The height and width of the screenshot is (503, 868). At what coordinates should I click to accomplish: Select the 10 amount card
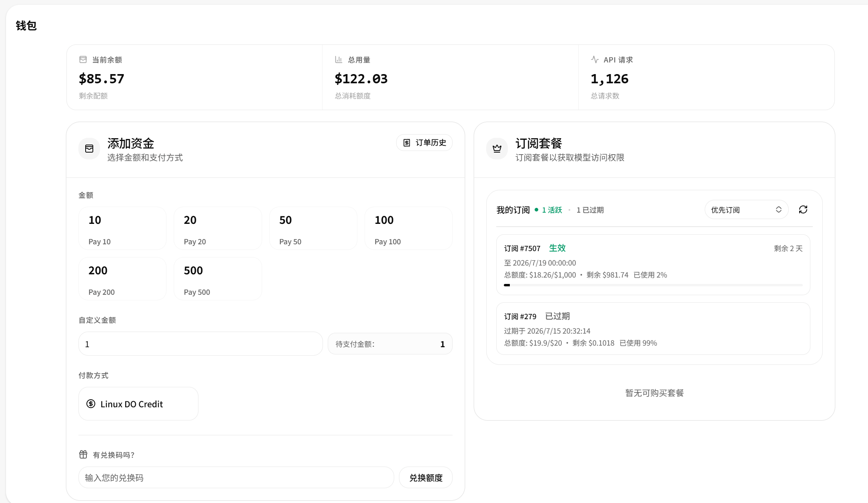pos(122,228)
